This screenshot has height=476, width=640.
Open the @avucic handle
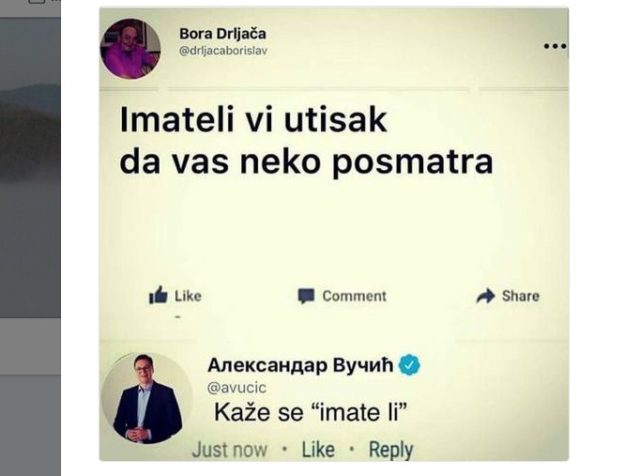coord(237,387)
